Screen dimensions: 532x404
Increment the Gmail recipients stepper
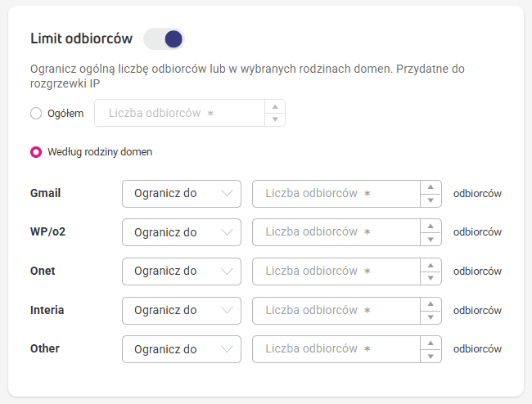pyautogui.click(x=431, y=187)
